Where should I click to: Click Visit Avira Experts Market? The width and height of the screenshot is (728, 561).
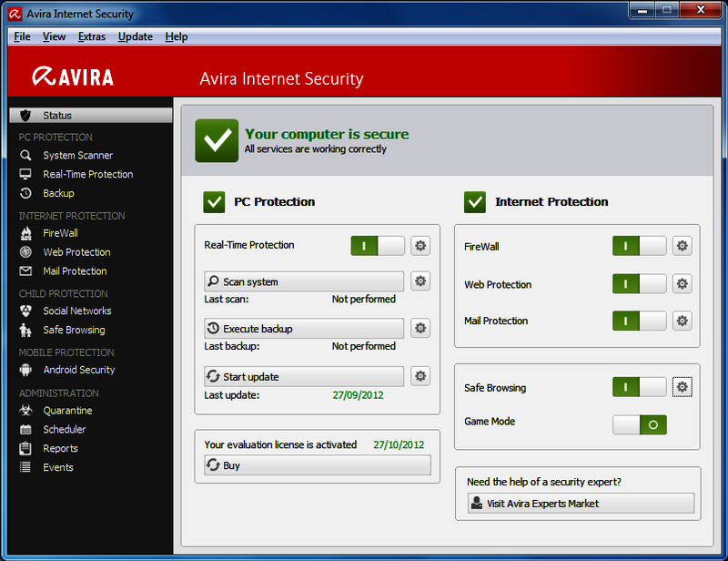581,503
